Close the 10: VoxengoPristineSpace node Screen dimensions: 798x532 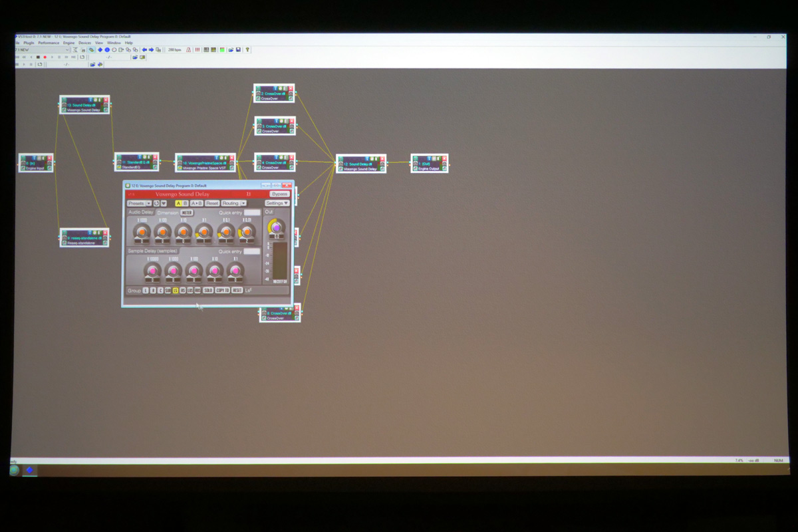pyautogui.click(x=232, y=158)
